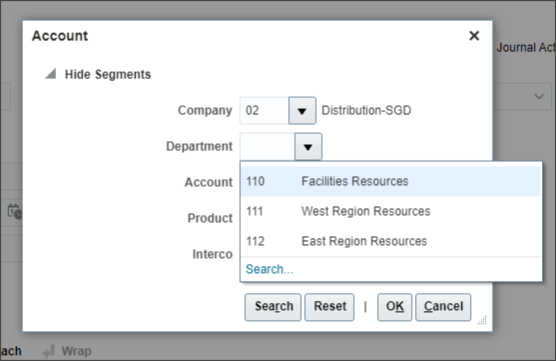Select 111 West Region Resources option

click(390, 211)
